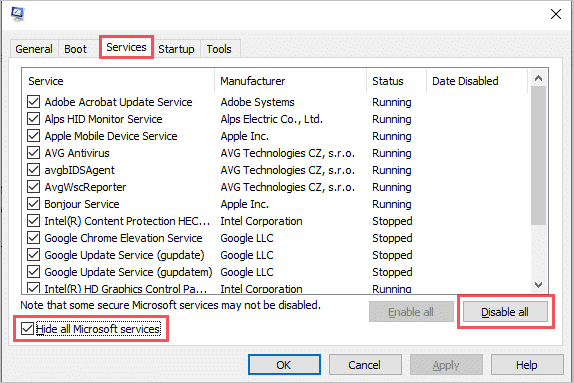Viewport: 574px width, 383px height.
Task: Click the Cancel button
Action: click(365, 365)
